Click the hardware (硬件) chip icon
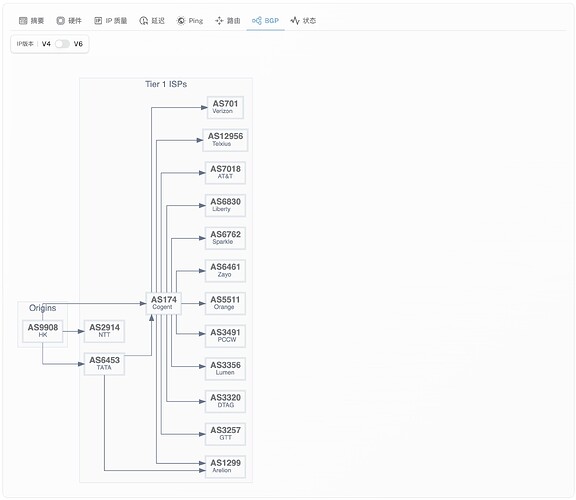Screen dimensions: 576x500 [x=61, y=21]
